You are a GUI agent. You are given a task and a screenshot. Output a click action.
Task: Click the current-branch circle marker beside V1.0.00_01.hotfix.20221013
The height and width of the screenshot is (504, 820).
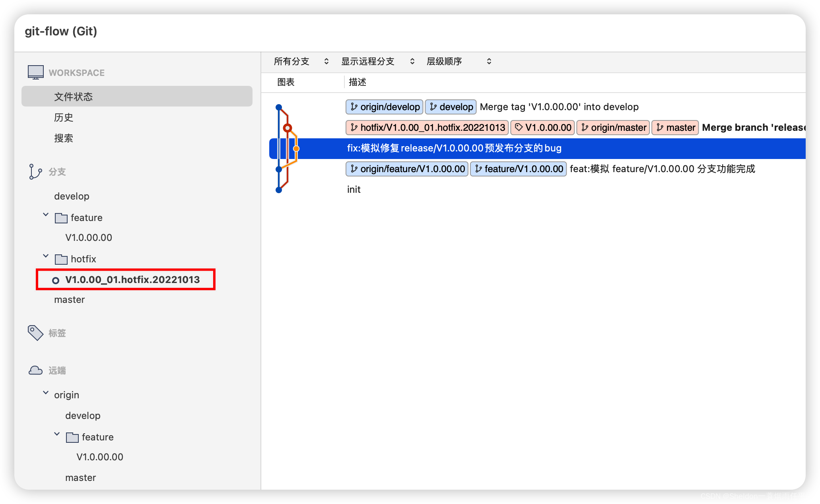[x=56, y=280]
